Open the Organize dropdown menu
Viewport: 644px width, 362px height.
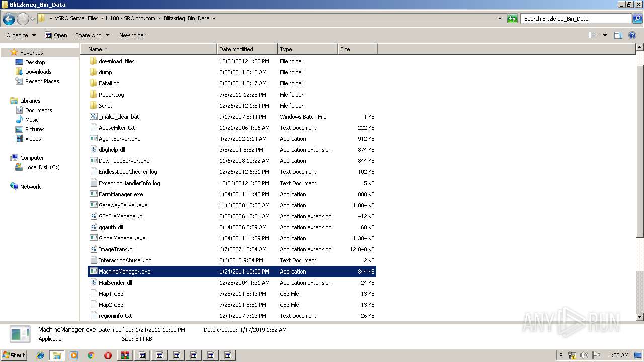[21, 35]
